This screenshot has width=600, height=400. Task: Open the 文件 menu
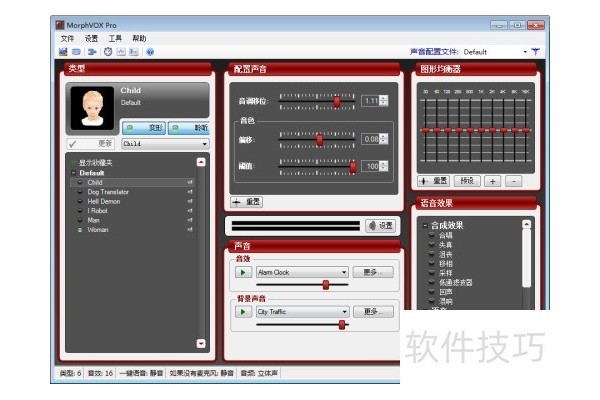coord(67,38)
